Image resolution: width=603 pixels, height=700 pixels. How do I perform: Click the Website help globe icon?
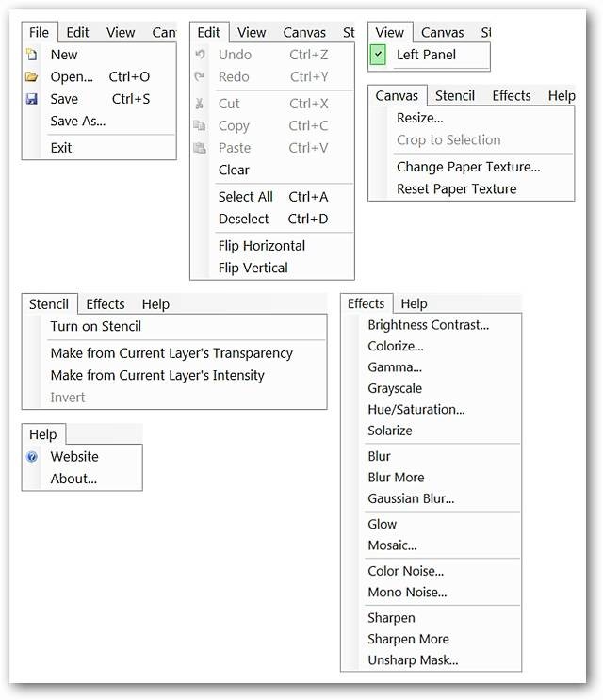pyautogui.click(x=32, y=457)
